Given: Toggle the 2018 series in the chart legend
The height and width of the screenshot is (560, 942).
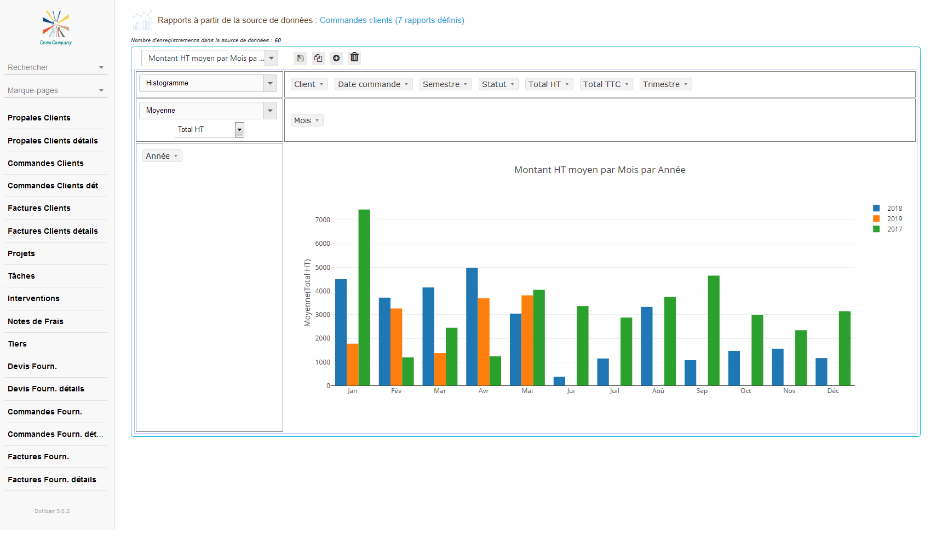Looking at the screenshot, I should click(887, 209).
